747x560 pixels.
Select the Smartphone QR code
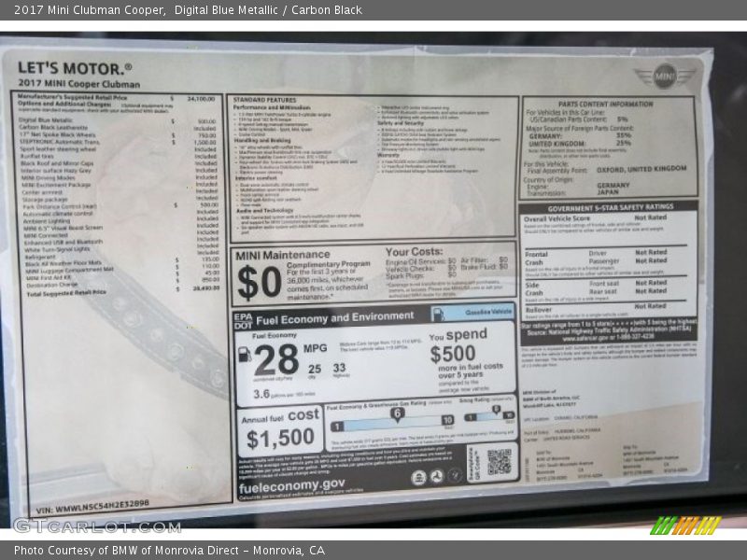tap(500, 461)
